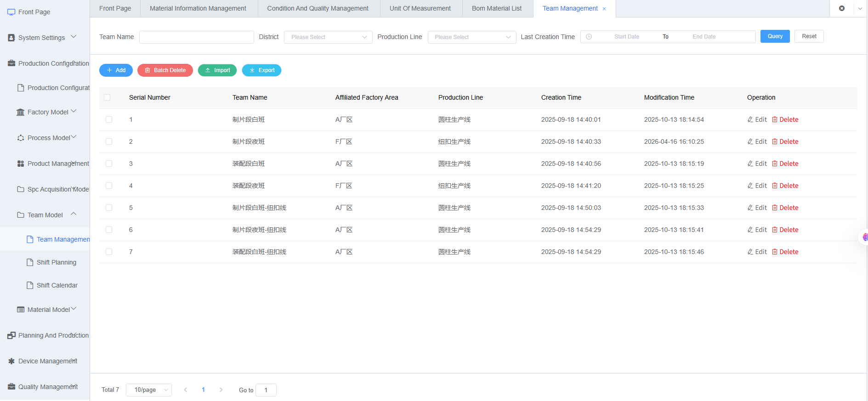Screen dimensions: 868x401
Task: Collapse the Team Model menu
Action: [x=74, y=214]
